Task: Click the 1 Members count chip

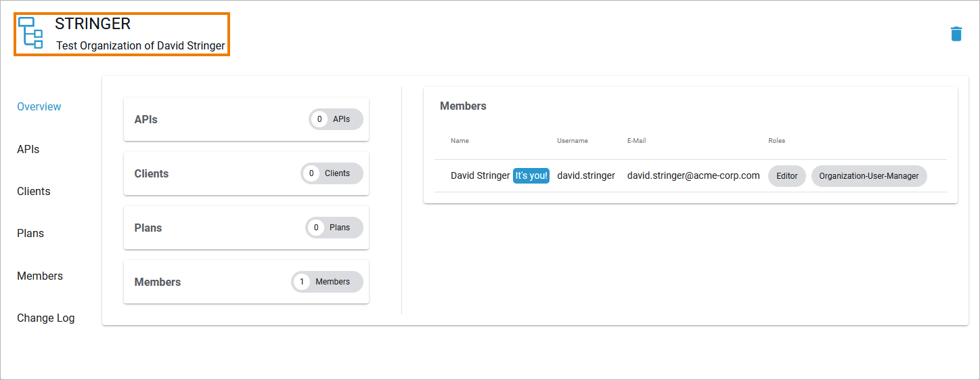Action: (327, 282)
